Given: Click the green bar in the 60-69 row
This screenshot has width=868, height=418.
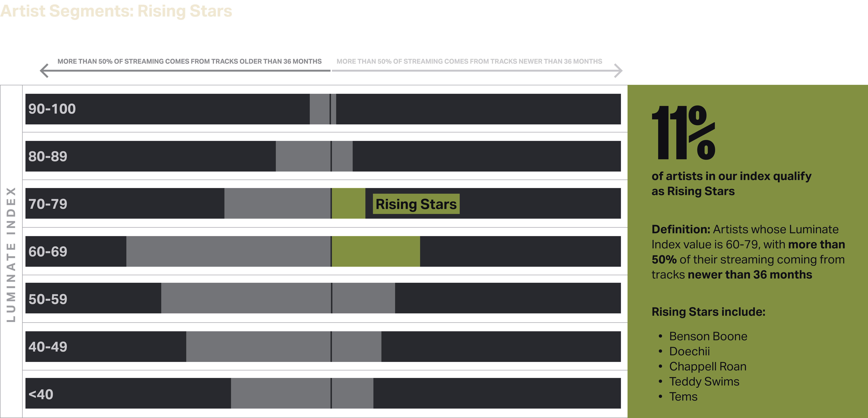Looking at the screenshot, I should pyautogui.click(x=376, y=251).
